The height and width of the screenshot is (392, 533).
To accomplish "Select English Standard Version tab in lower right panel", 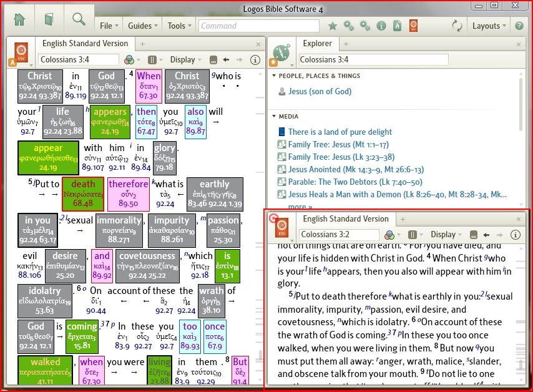I will pos(346,219).
